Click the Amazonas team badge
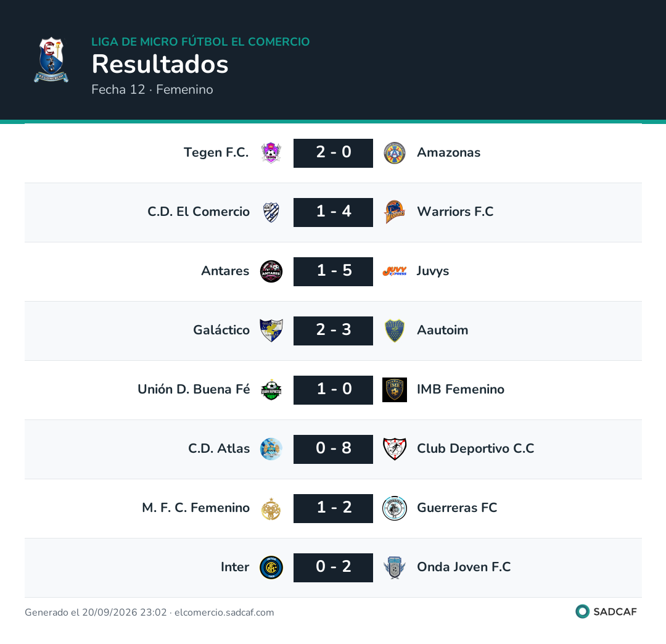666x644 pixels. 395,153
